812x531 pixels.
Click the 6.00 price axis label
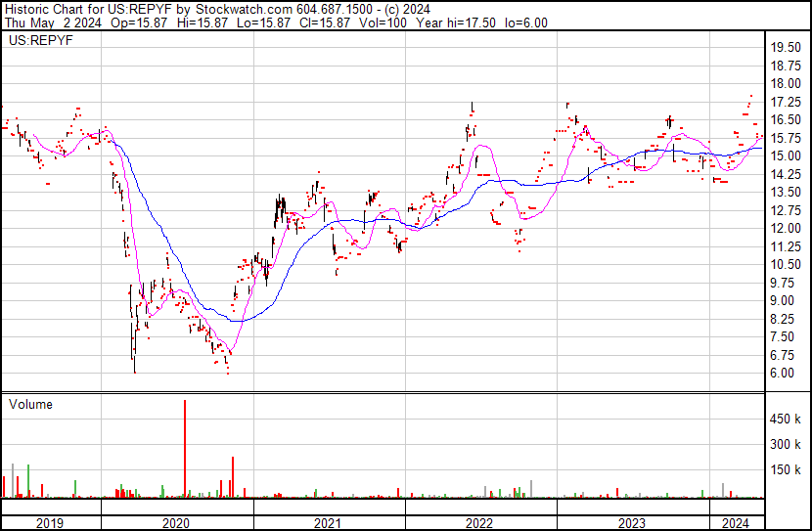[x=782, y=374]
